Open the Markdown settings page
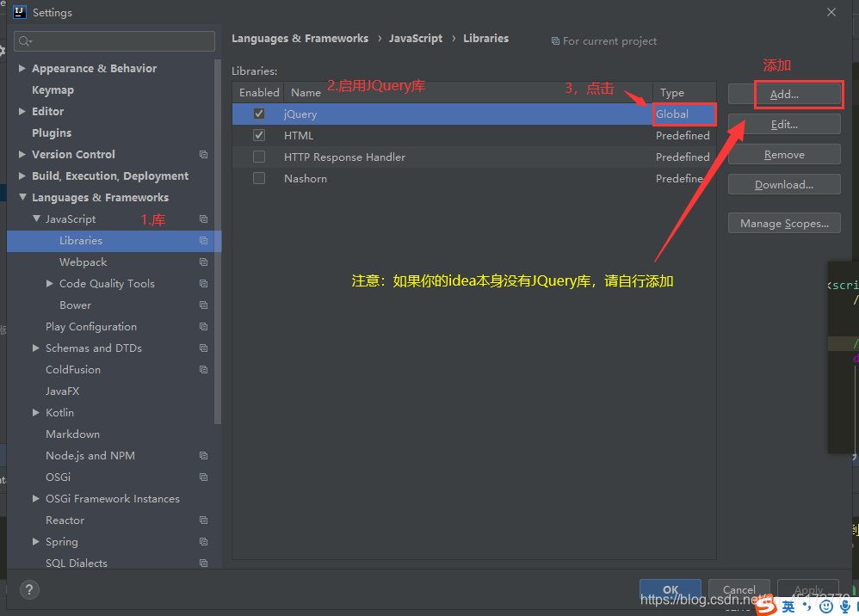Image resolution: width=859 pixels, height=616 pixels. (x=73, y=434)
